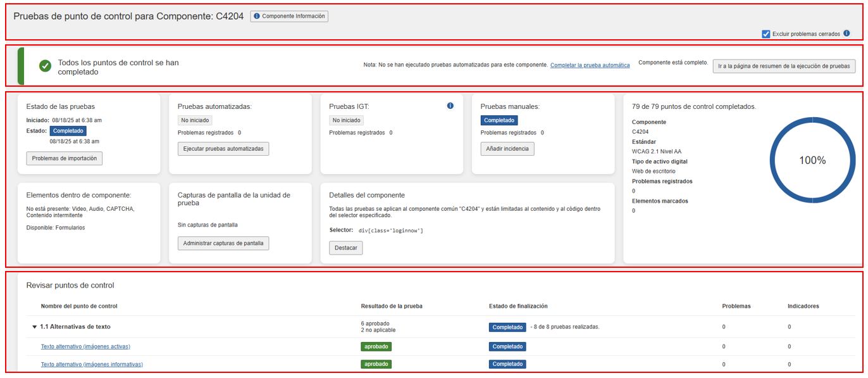
Task: Toggle the Excluir problemas cerrados checkbox
Action: (x=766, y=34)
